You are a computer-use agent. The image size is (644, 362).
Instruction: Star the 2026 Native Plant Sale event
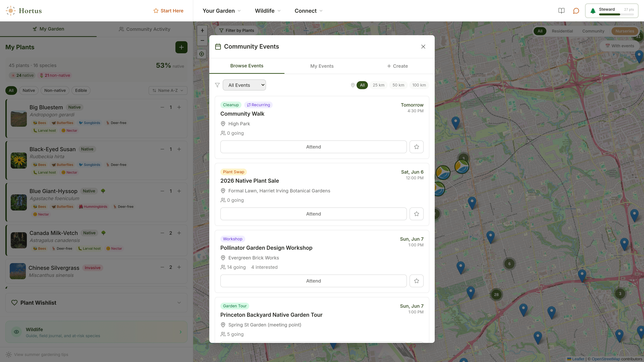[x=416, y=214]
